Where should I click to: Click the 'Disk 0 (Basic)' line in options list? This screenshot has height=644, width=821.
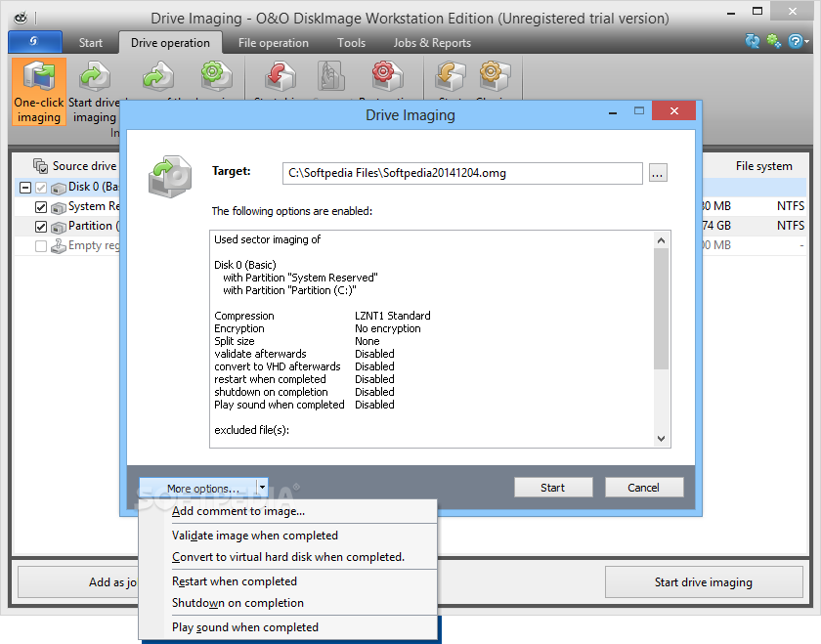point(245,265)
